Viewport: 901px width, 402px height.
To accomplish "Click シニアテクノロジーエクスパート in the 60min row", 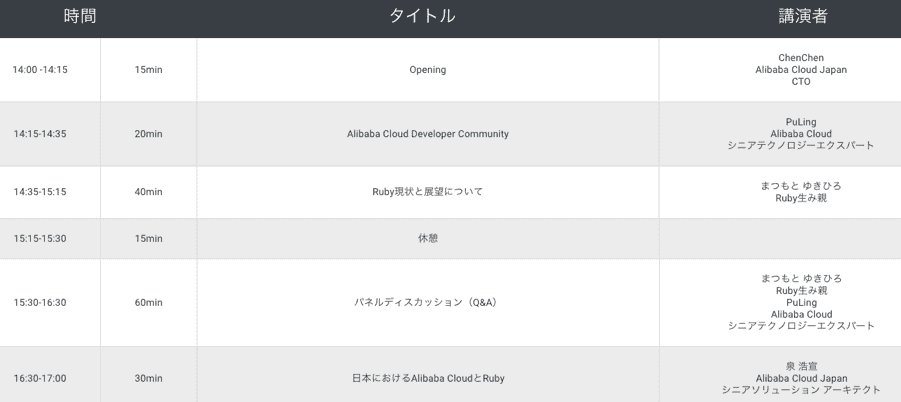I will click(801, 326).
